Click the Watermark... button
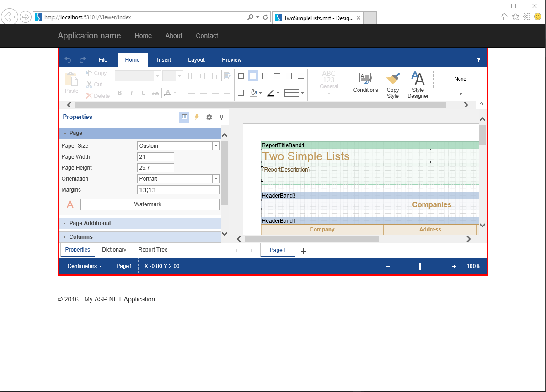 tap(150, 204)
